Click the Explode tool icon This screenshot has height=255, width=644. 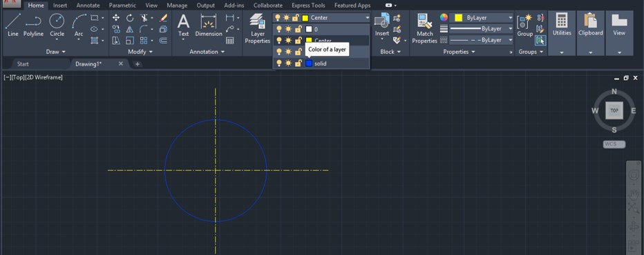[x=164, y=29]
